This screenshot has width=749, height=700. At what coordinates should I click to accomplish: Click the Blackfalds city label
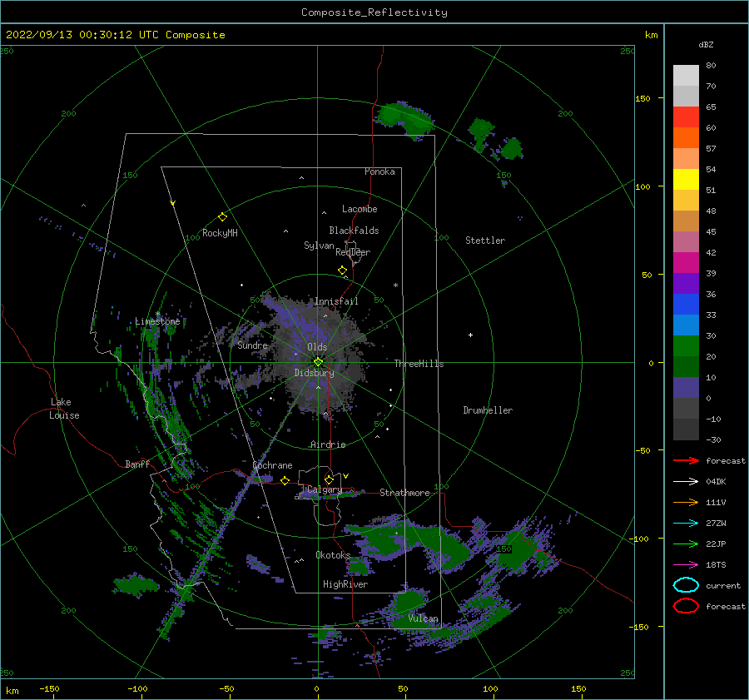click(x=354, y=231)
